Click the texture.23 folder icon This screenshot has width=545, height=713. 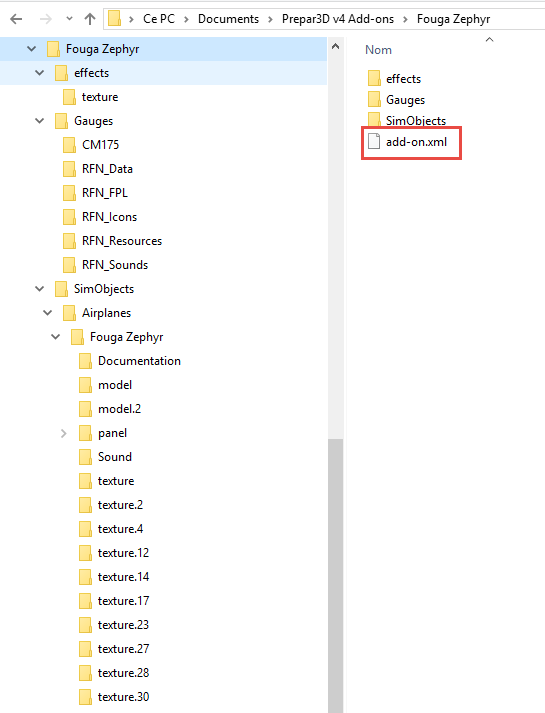(x=85, y=625)
